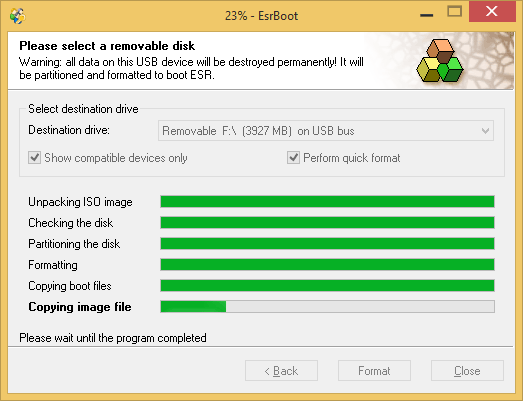Image resolution: width=523 pixels, height=401 pixels.
Task: Click the 'Select destination drive' group label
Action: pyautogui.click(x=83, y=109)
